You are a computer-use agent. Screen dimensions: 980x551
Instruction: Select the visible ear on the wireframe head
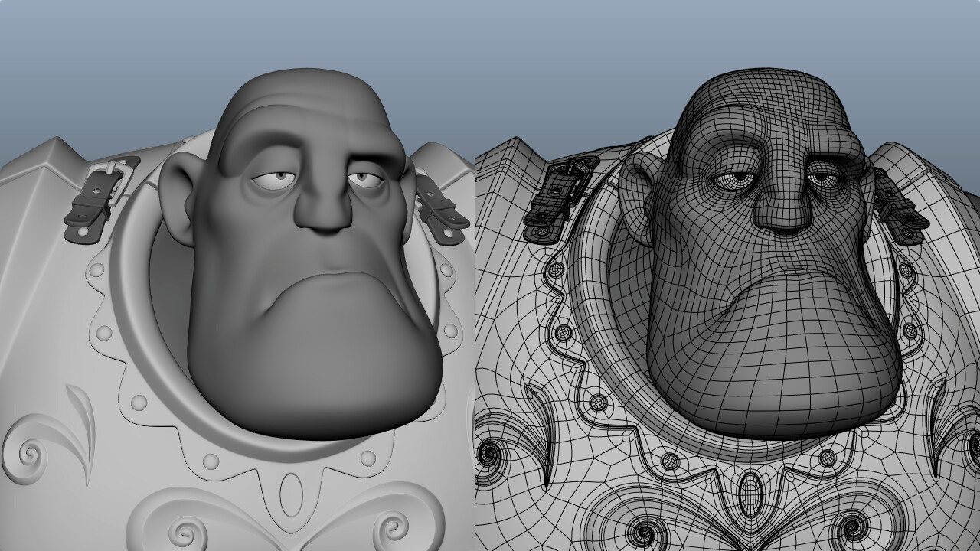click(637, 199)
